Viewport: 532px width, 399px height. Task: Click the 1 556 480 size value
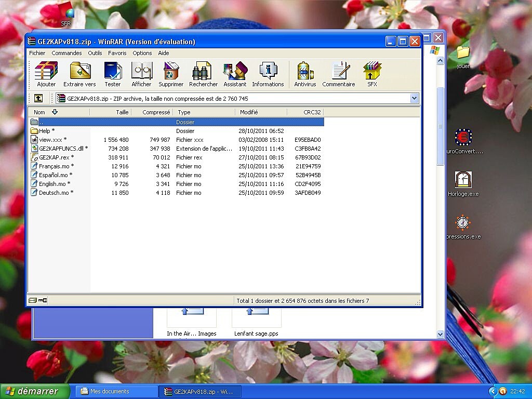tap(116, 140)
